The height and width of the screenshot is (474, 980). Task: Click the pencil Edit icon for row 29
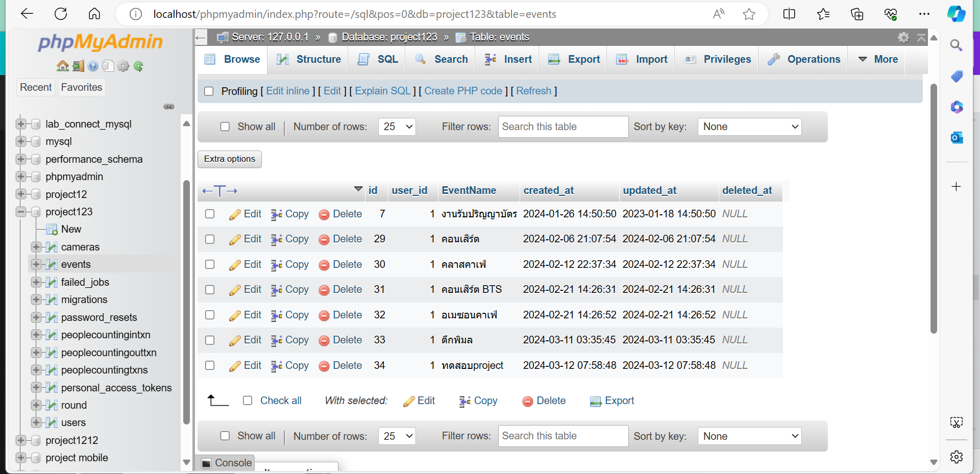(235, 239)
